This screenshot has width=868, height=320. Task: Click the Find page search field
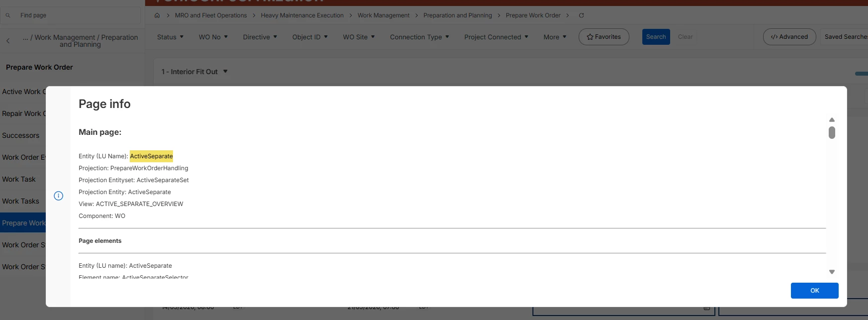tap(71, 15)
